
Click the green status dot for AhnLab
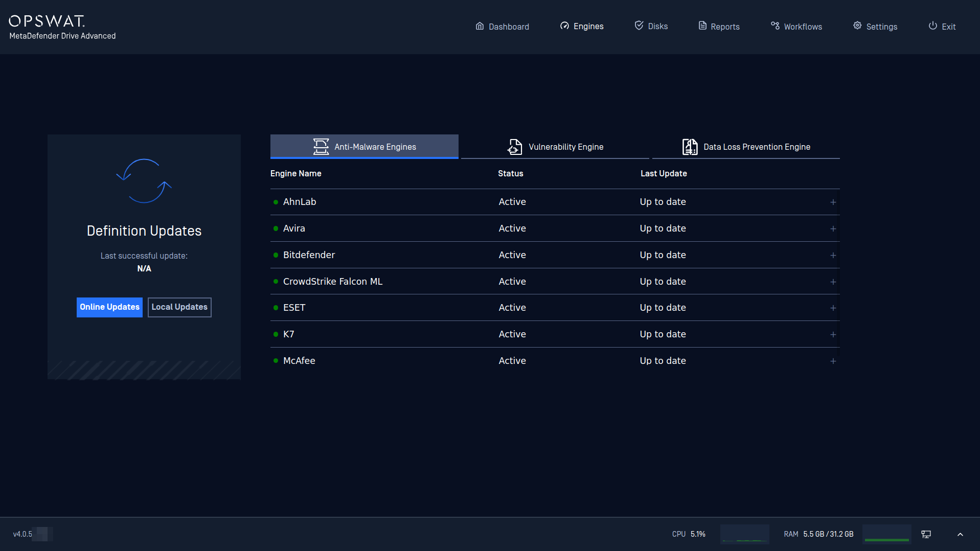[x=276, y=202]
